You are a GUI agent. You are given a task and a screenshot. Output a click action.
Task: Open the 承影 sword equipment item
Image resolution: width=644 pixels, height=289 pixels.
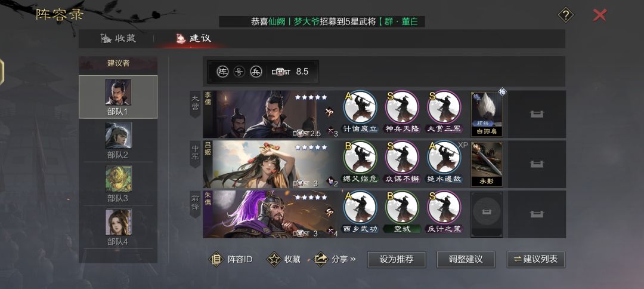click(x=487, y=164)
